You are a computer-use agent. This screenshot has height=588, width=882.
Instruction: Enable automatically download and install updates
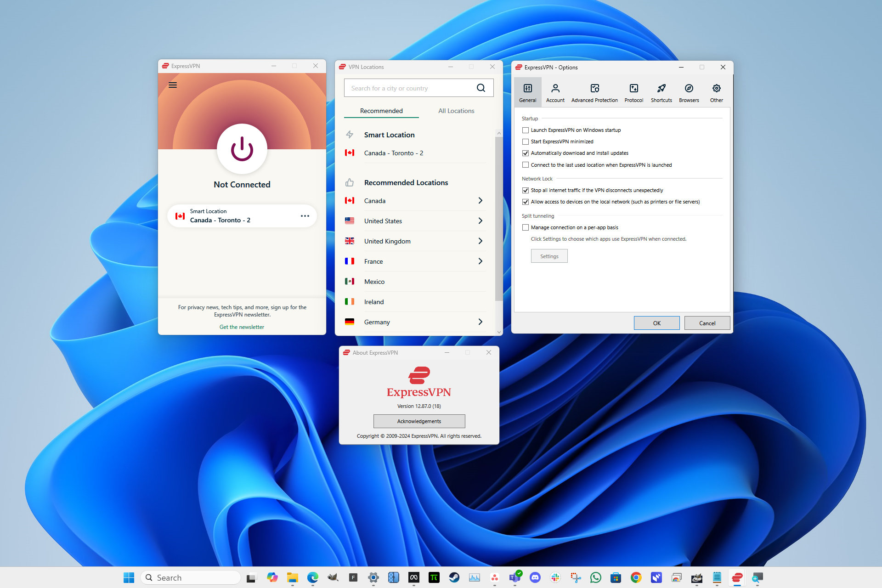click(526, 152)
